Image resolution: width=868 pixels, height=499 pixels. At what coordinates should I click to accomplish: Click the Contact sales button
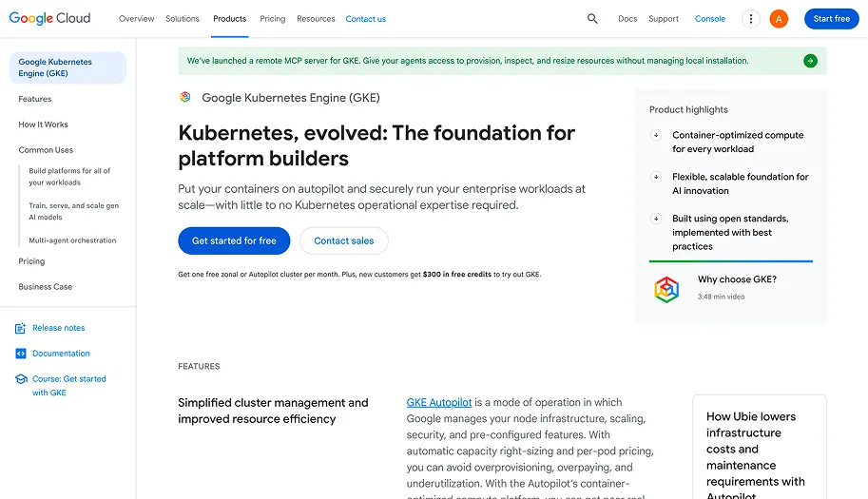tap(344, 240)
